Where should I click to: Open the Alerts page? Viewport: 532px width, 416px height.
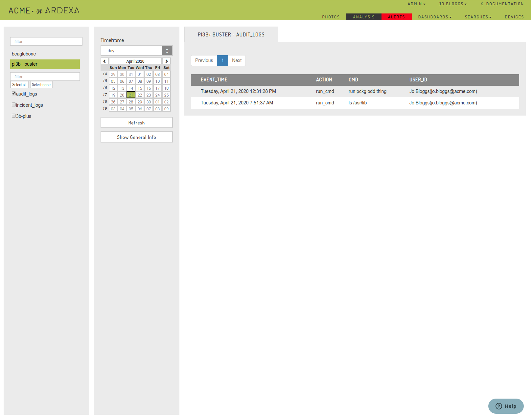point(396,17)
